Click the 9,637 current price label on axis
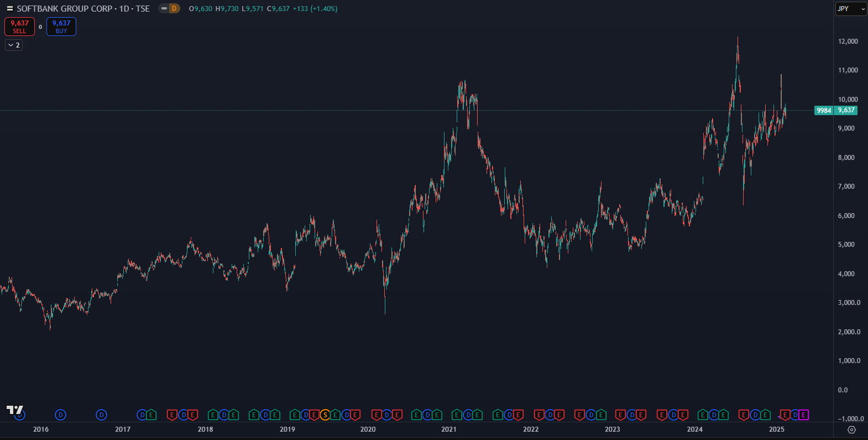Screen dimensions: 868x440 point(846,110)
